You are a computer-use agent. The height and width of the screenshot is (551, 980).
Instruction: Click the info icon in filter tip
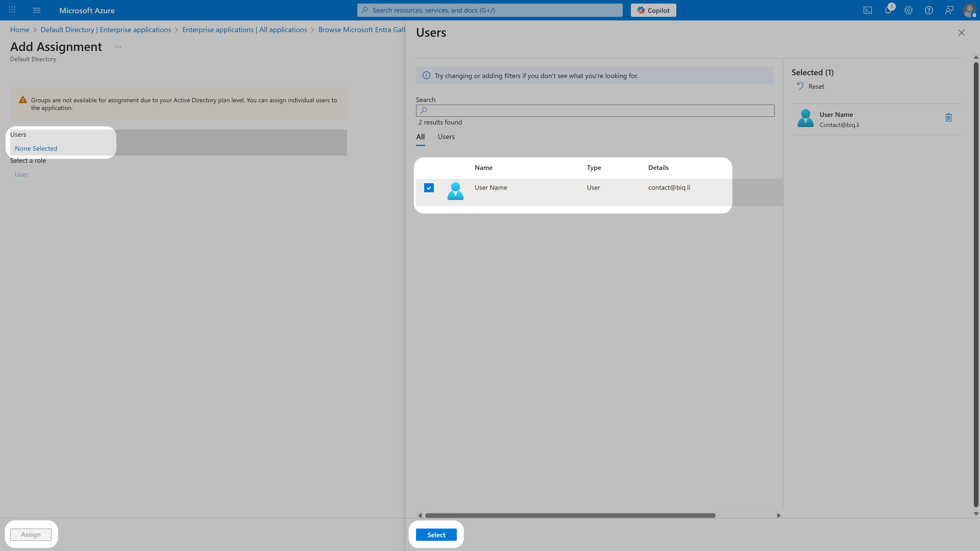426,75
